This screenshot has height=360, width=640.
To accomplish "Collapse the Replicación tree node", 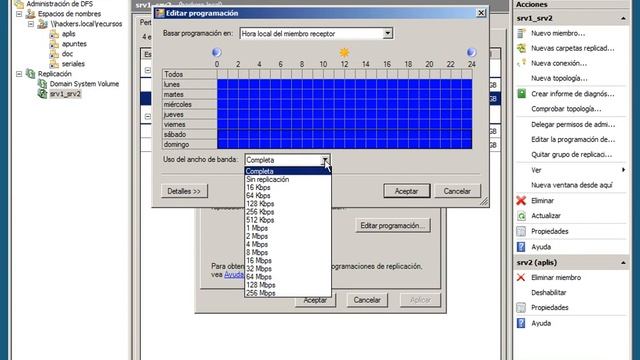I will 19,74.
